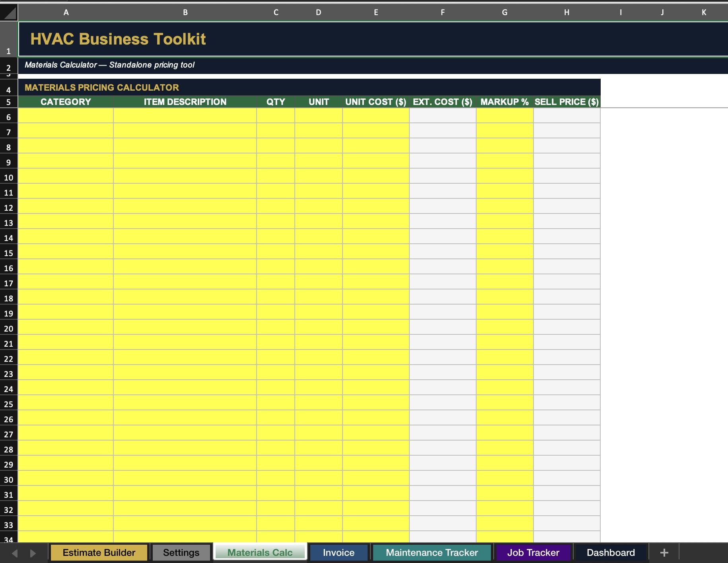The width and height of the screenshot is (728, 563).
Task: Click the CATEGORY column header cell
Action: (x=66, y=102)
